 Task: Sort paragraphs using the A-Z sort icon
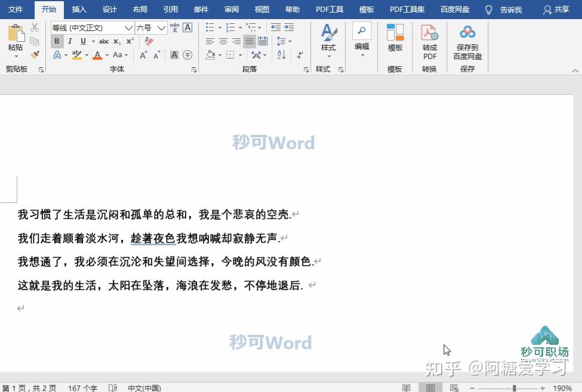coord(281,55)
